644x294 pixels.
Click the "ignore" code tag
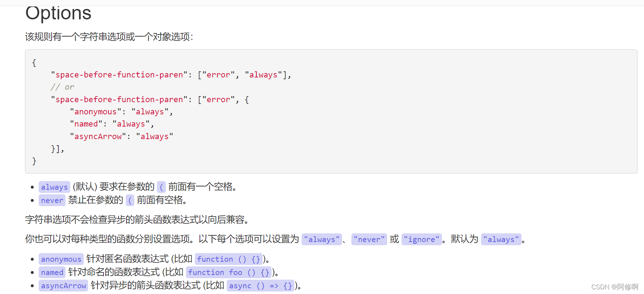pyautogui.click(x=421, y=239)
